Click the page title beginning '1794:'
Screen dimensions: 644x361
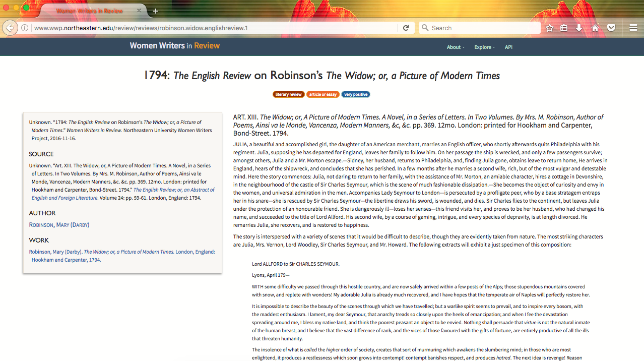[x=322, y=76]
